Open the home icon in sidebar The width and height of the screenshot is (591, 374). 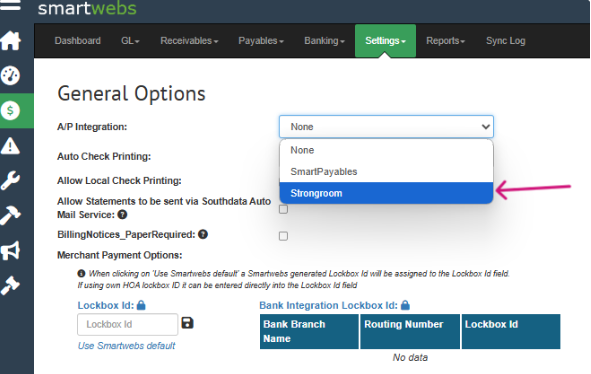[11, 41]
